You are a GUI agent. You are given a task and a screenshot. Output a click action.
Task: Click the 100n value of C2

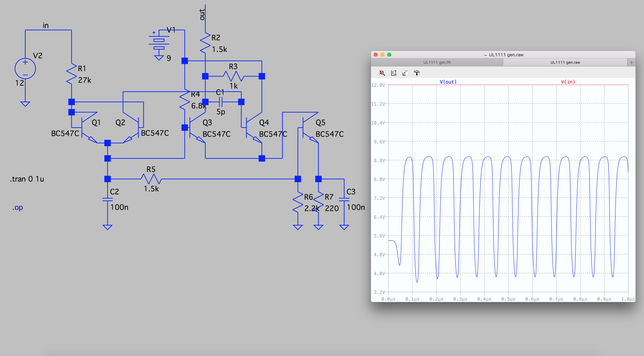tap(119, 207)
